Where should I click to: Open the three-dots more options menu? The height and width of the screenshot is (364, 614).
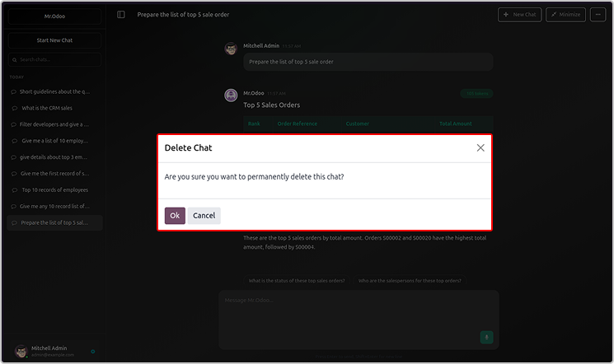pos(598,15)
